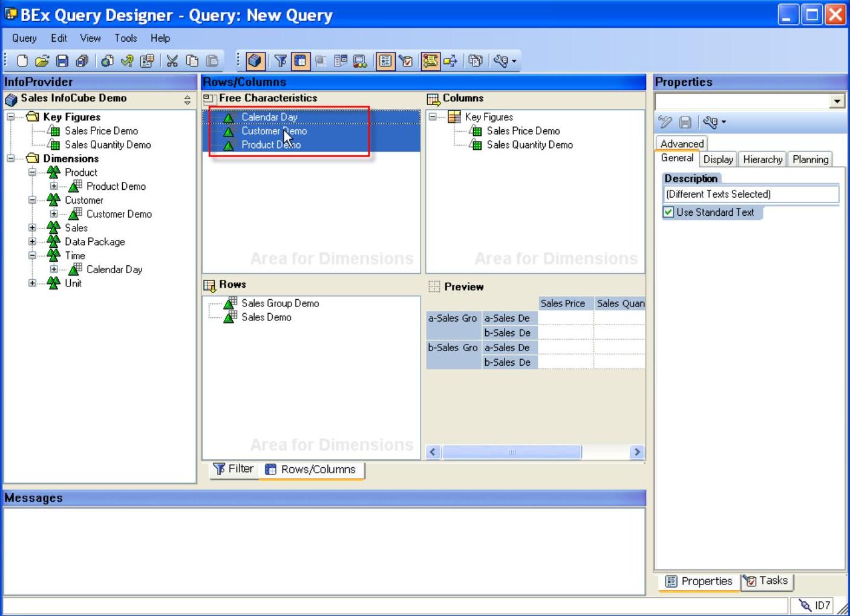This screenshot has width=850, height=616.
Task: Open the Tools menu
Action: click(x=125, y=38)
